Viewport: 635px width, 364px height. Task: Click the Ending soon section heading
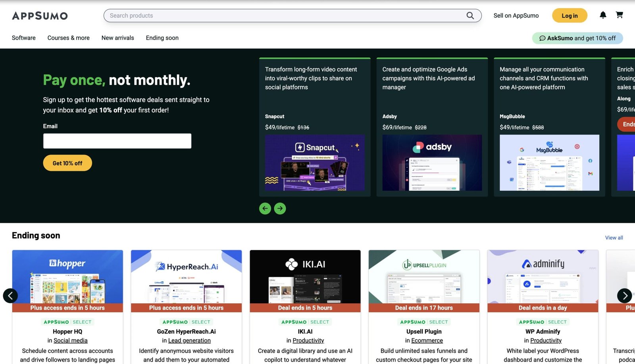coord(36,236)
